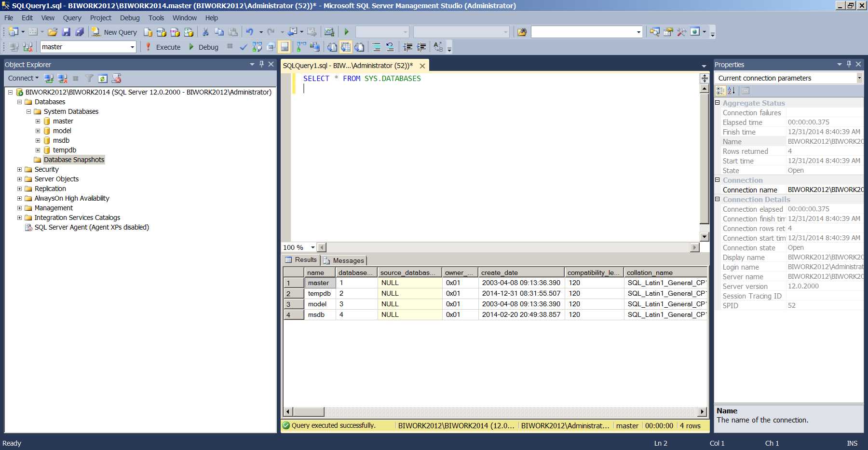Open the 100 % zoom dropdown
The image size is (868, 450).
pyautogui.click(x=312, y=247)
